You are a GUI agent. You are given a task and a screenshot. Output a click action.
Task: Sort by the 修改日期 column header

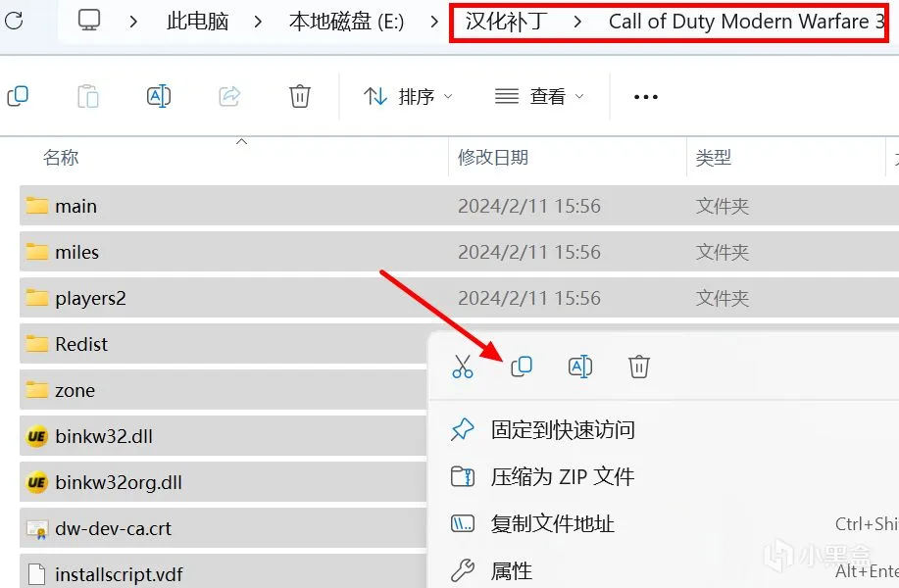click(492, 157)
